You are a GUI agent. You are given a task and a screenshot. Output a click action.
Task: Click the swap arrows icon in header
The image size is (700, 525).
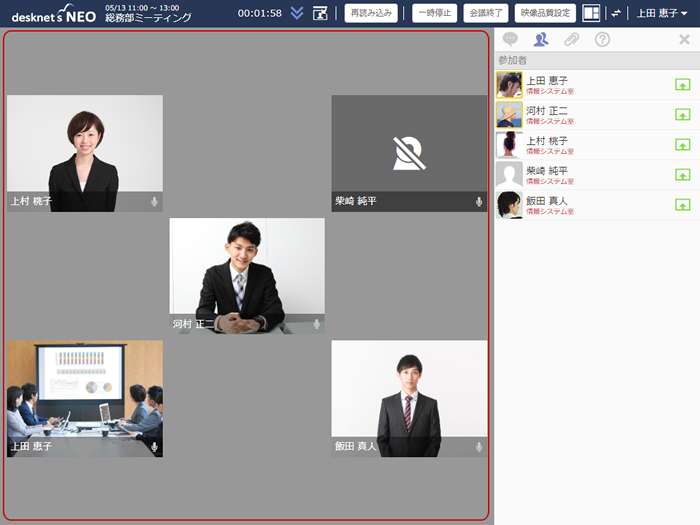tap(617, 13)
